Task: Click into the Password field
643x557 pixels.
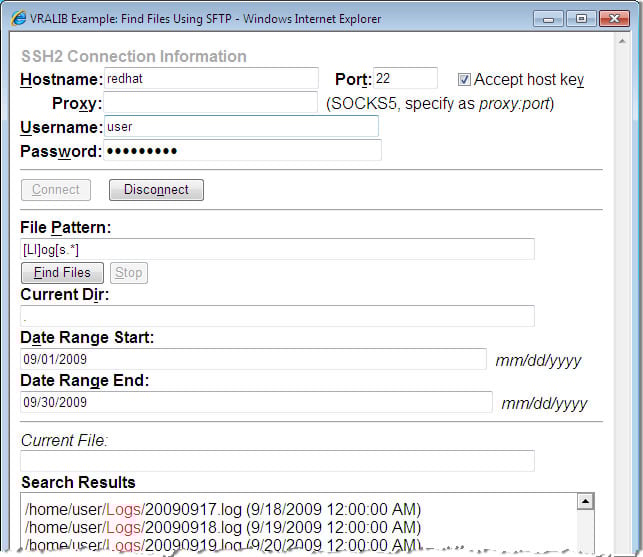Action: coord(242,151)
